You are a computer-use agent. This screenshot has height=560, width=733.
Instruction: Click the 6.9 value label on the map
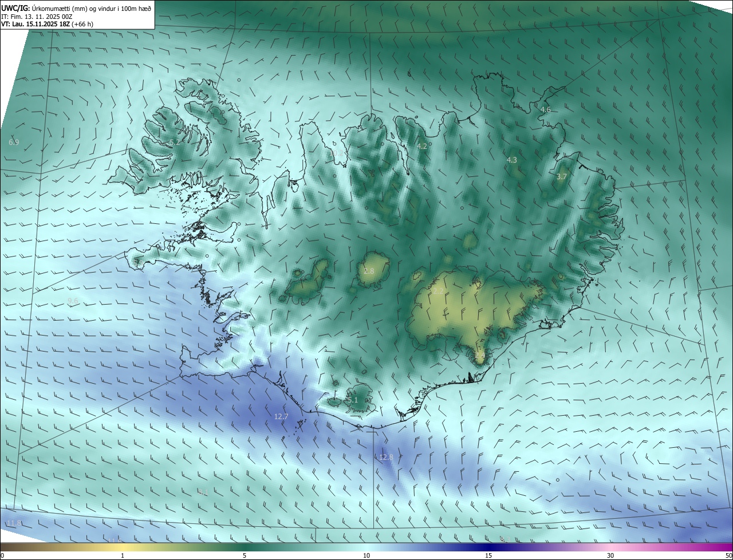pyautogui.click(x=14, y=142)
